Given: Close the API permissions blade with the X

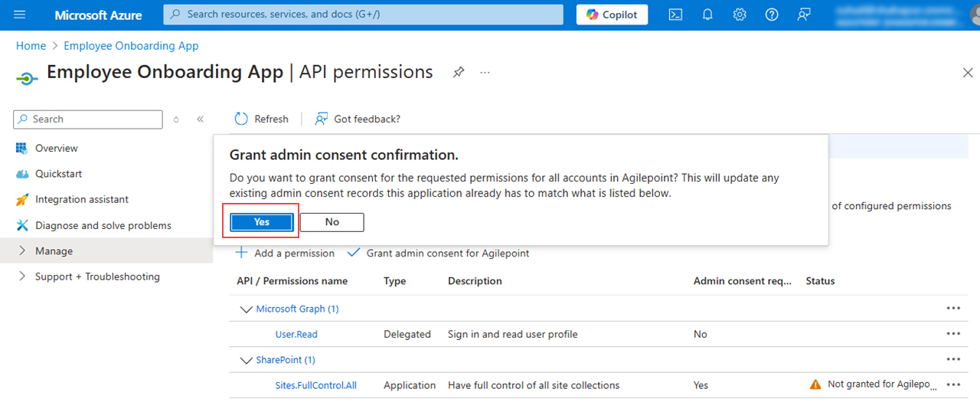Looking at the screenshot, I should pos(968,73).
